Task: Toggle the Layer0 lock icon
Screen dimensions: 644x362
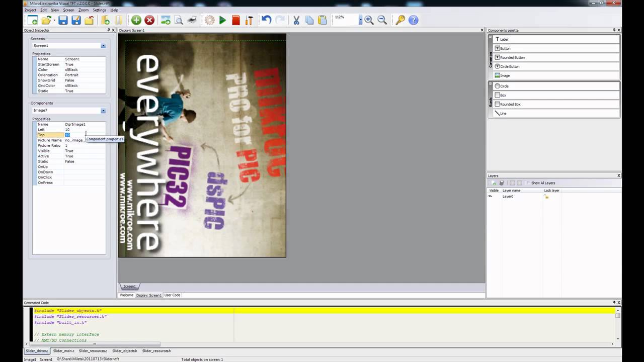Action: coord(546,197)
